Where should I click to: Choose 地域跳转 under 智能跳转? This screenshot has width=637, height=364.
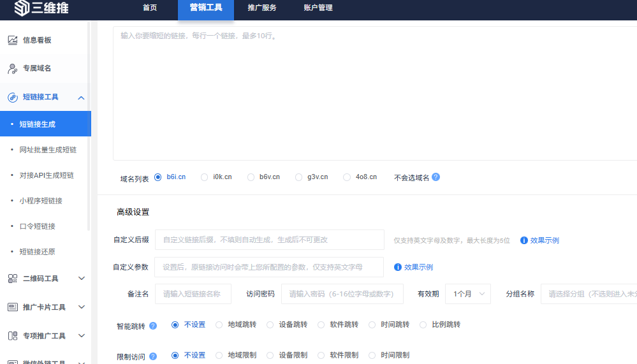tap(220, 325)
